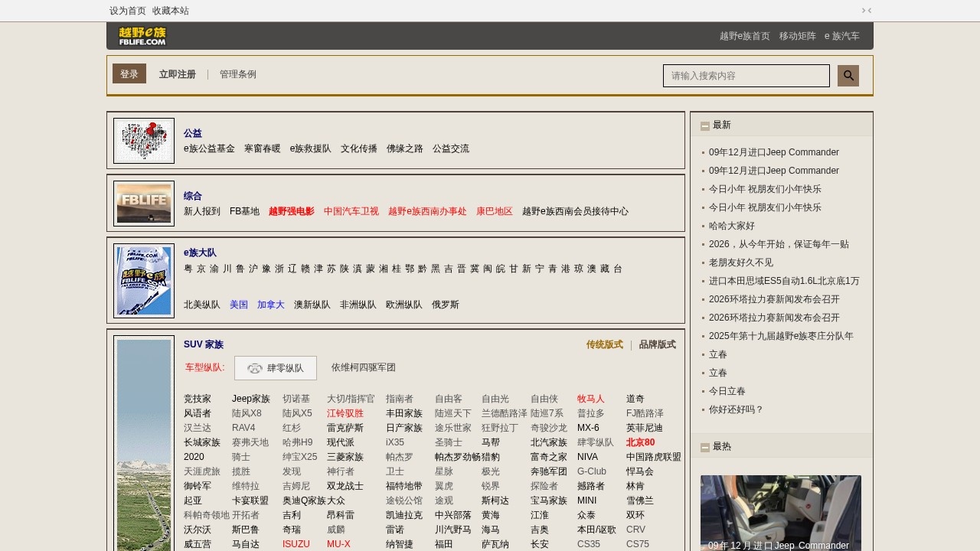
Task: Switch to 传统版式 layout
Action: point(604,345)
